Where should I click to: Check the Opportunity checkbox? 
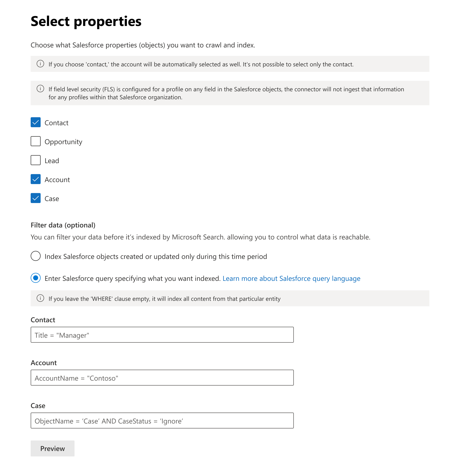(x=36, y=141)
